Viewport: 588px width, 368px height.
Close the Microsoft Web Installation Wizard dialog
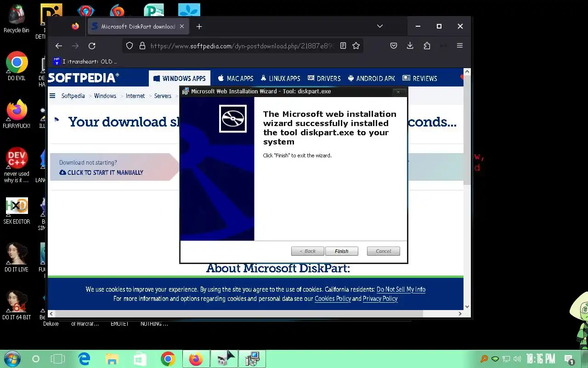398,92
